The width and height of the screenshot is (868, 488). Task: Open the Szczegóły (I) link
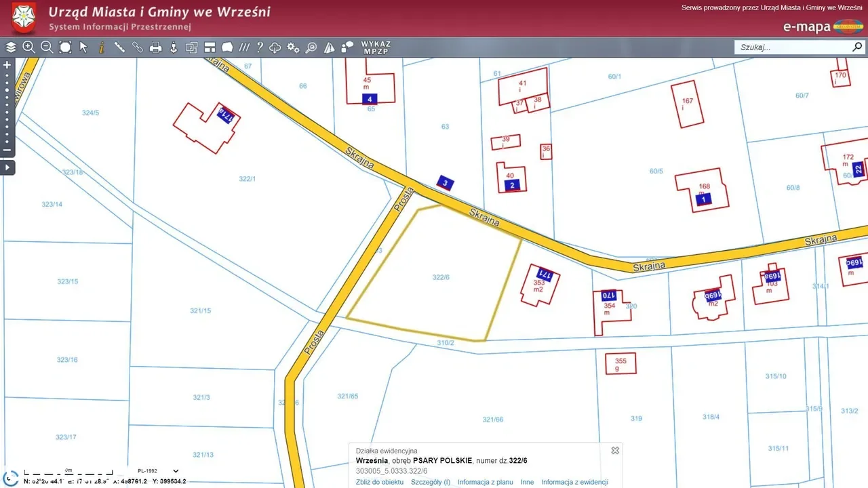coord(431,483)
